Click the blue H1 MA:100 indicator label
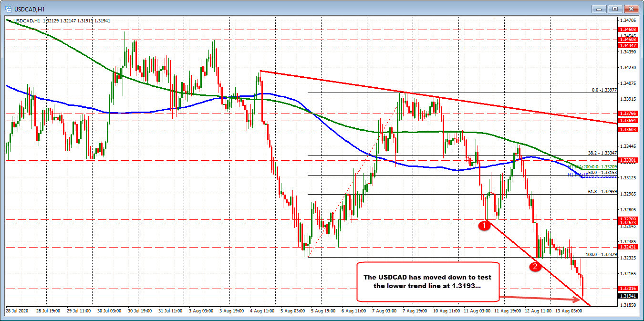This screenshot has height=321, width=644. [x=592, y=176]
